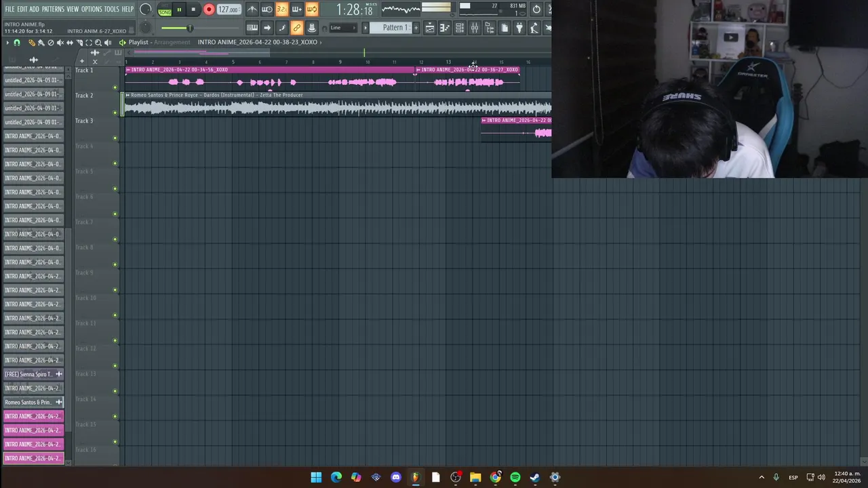Open the tempo tapper icon
868x488 pixels.
point(534,28)
